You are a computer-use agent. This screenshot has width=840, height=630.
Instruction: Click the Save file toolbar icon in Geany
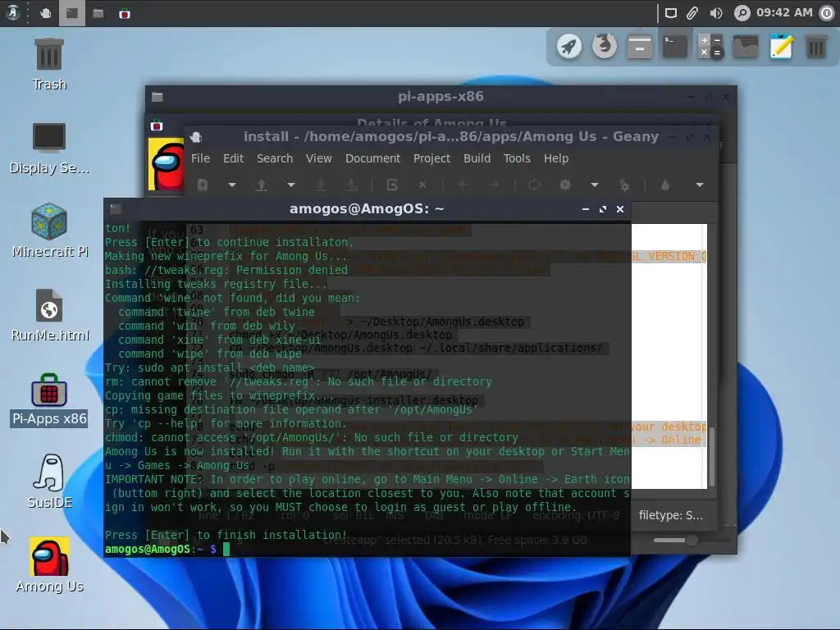point(321,185)
